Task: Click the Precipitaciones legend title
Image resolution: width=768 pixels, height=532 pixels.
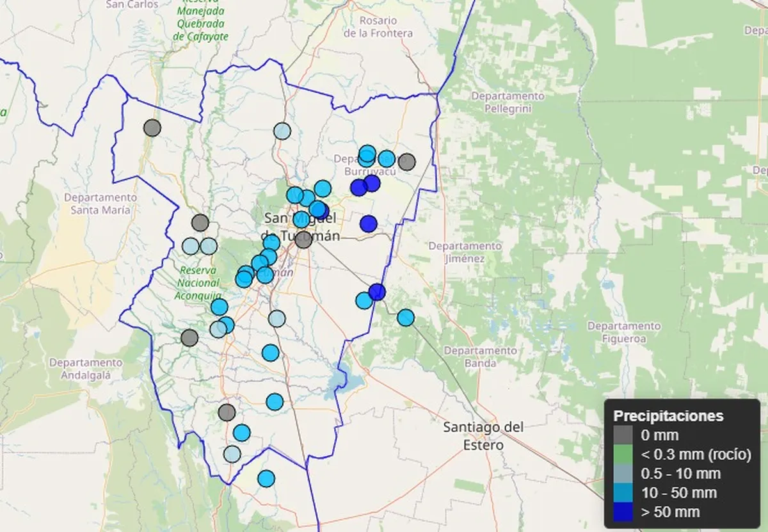Action: coord(668,415)
